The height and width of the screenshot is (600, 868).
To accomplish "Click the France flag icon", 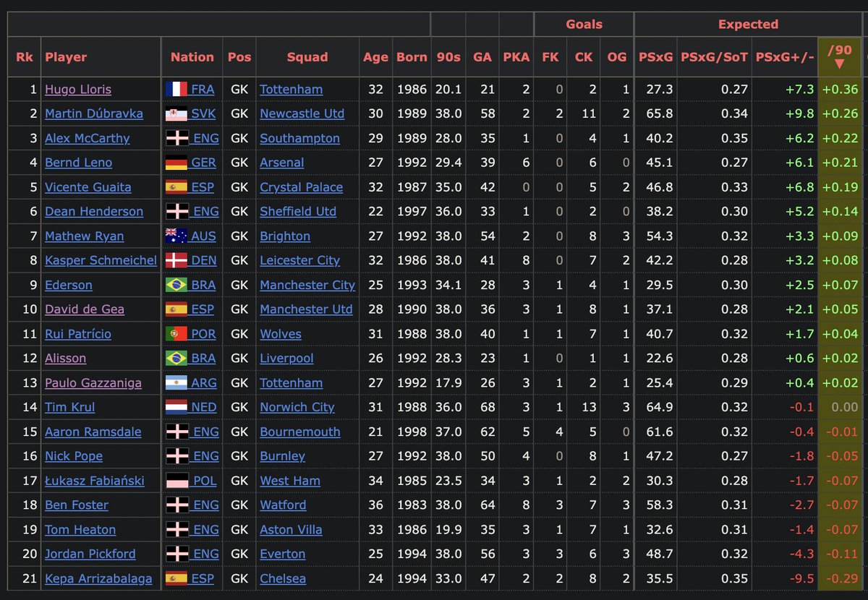I will pyautogui.click(x=176, y=90).
